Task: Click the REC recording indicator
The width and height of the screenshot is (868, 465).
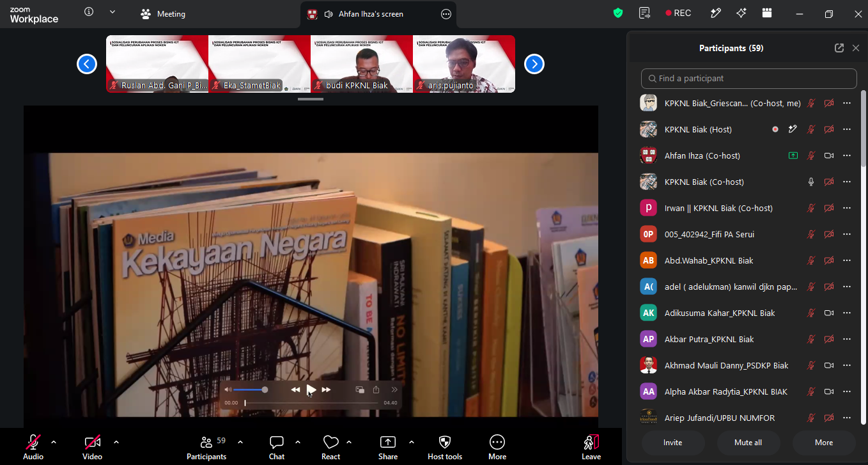Action: click(678, 13)
